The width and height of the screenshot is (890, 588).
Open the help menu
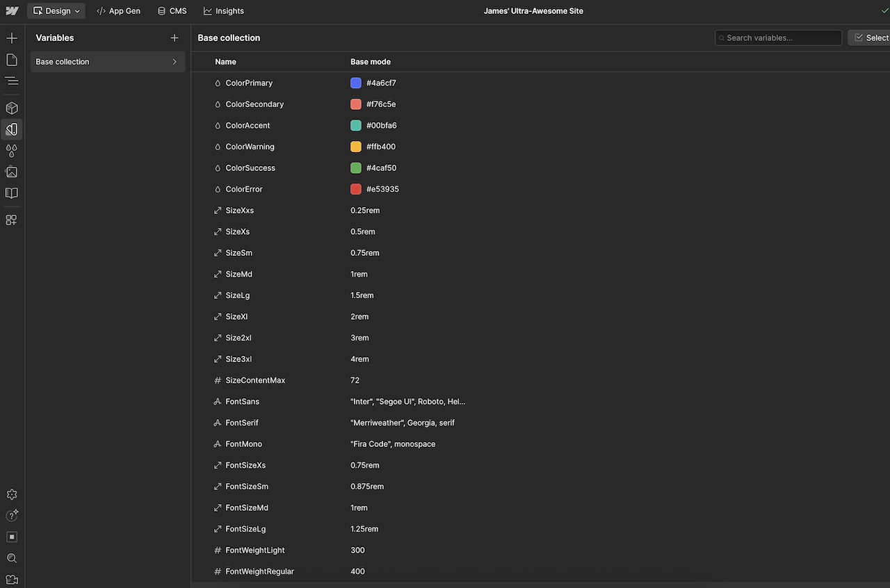(x=11, y=515)
